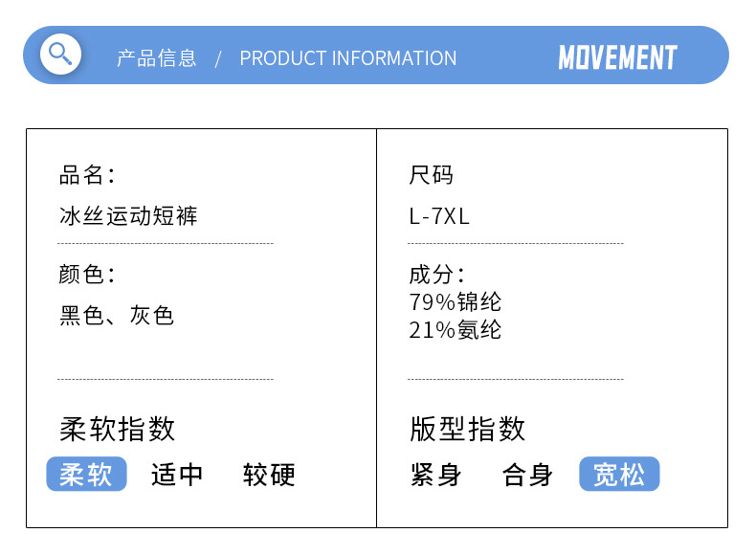
Task: Click the 成分 field label
Action: point(435,275)
